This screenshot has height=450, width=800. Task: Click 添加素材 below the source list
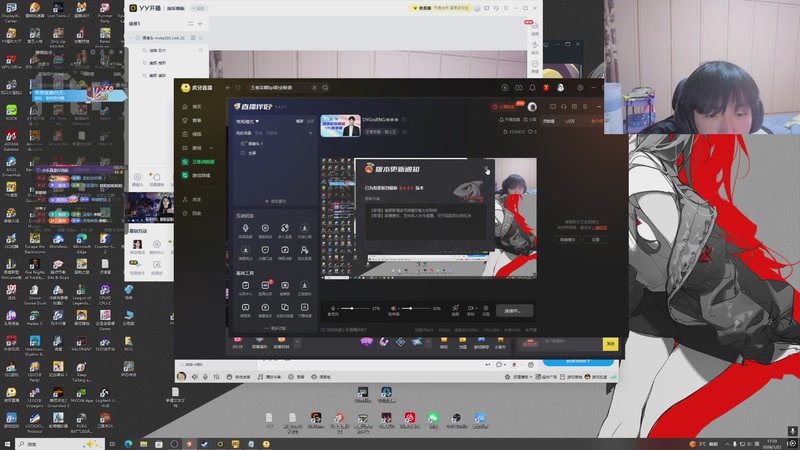[x=276, y=201]
